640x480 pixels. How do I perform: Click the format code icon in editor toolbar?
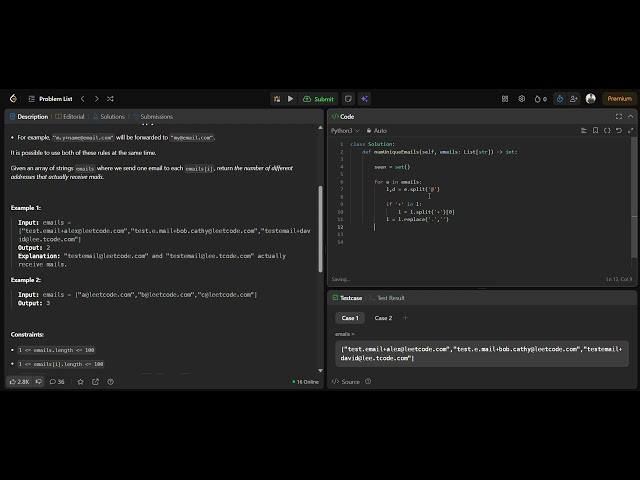[x=584, y=131]
